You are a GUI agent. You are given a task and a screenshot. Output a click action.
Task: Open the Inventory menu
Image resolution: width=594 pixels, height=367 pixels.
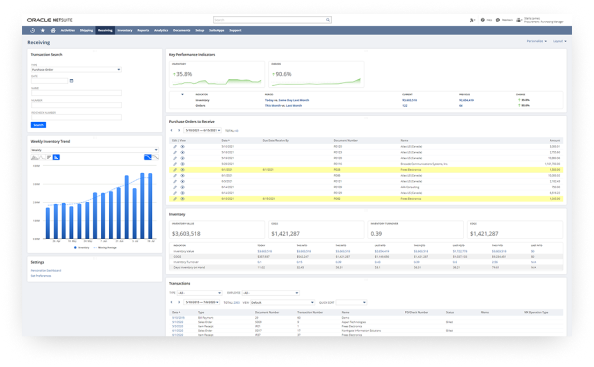[x=125, y=30]
